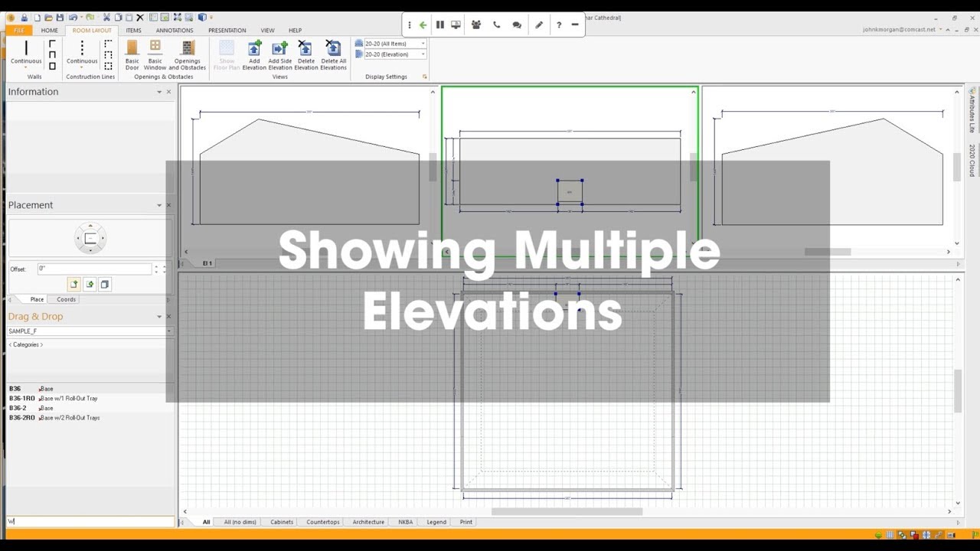The width and height of the screenshot is (980, 551).
Task: Click the Cut scissors icon
Action: [x=106, y=17]
